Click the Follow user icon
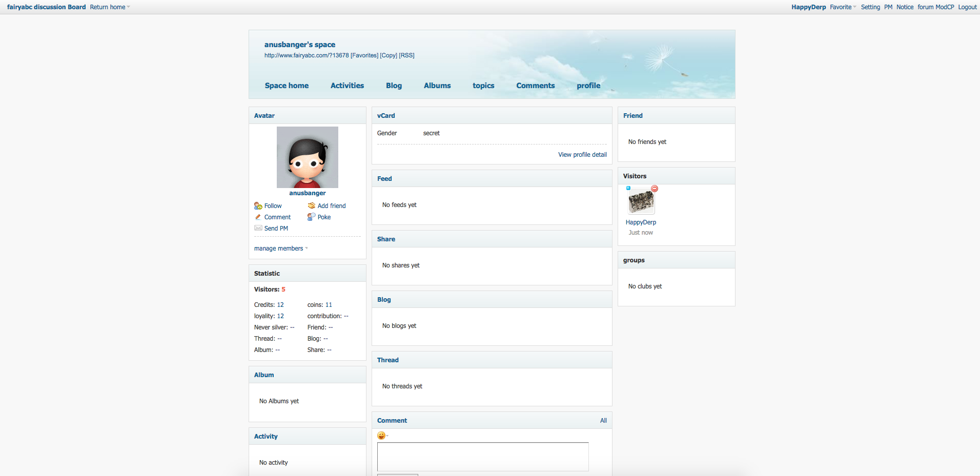This screenshot has width=980, height=476. coord(258,206)
